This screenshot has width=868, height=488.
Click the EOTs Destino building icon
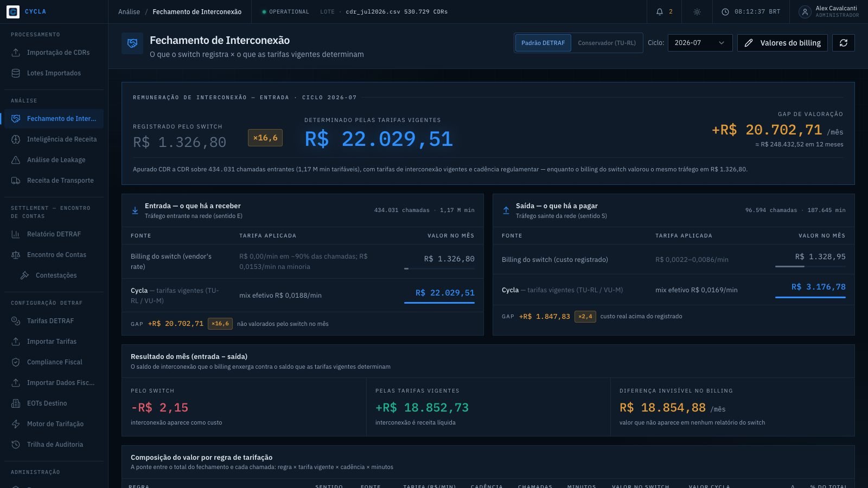[x=16, y=403]
